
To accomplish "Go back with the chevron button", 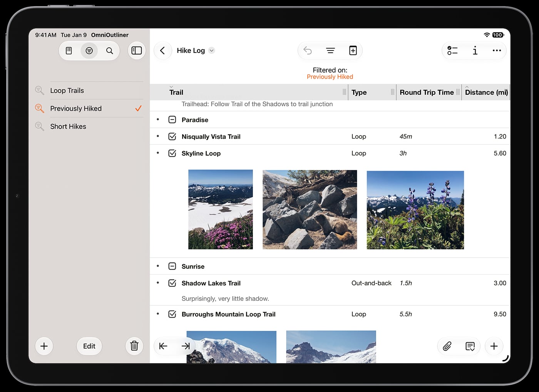I will pyautogui.click(x=162, y=50).
